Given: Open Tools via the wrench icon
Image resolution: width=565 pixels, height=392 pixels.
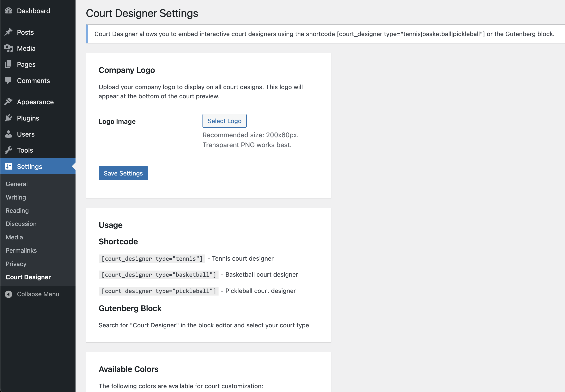Looking at the screenshot, I should point(9,150).
